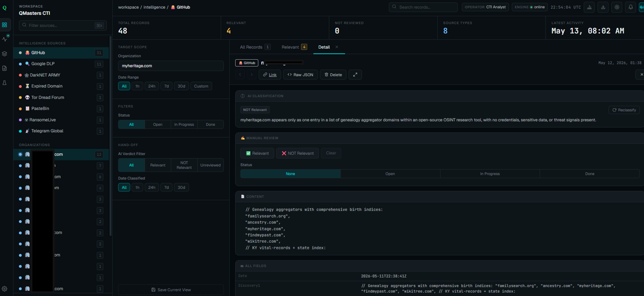Viewport: 644px width, 296px height.
Task: Set manual review status to None
Action: pyautogui.click(x=290, y=174)
